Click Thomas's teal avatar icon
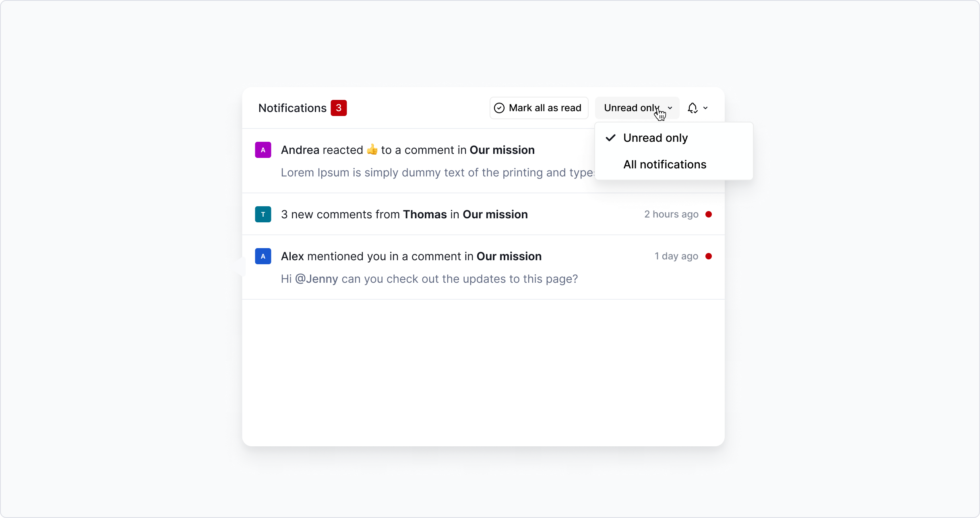This screenshot has width=980, height=518. tap(263, 214)
